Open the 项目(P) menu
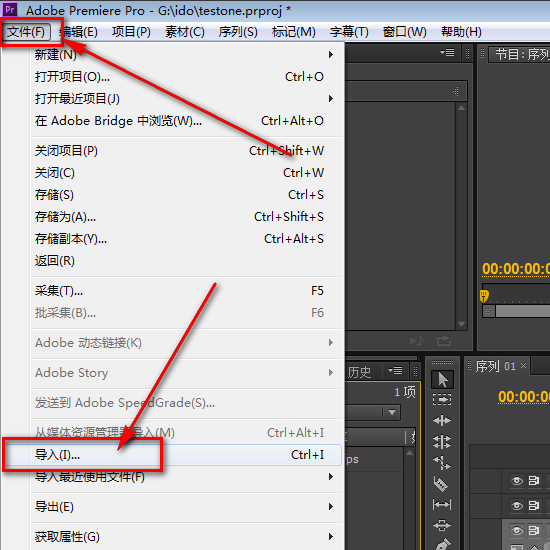 (131, 32)
